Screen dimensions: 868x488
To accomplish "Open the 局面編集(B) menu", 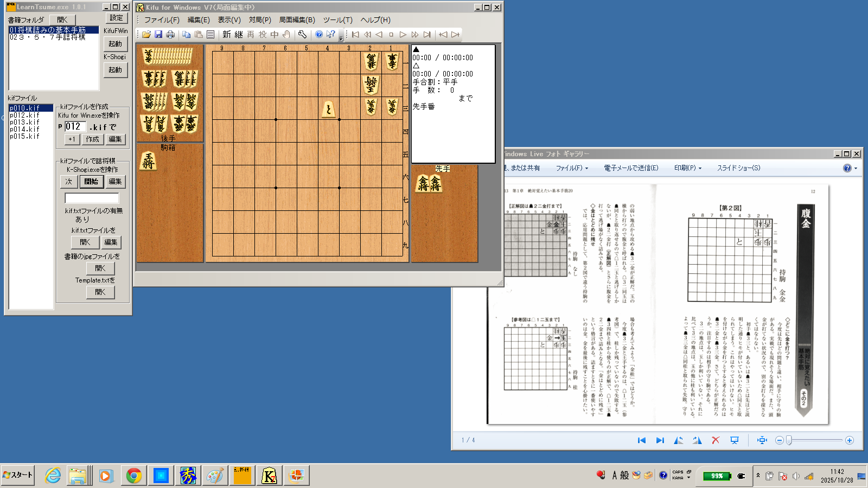I will pyautogui.click(x=297, y=20).
